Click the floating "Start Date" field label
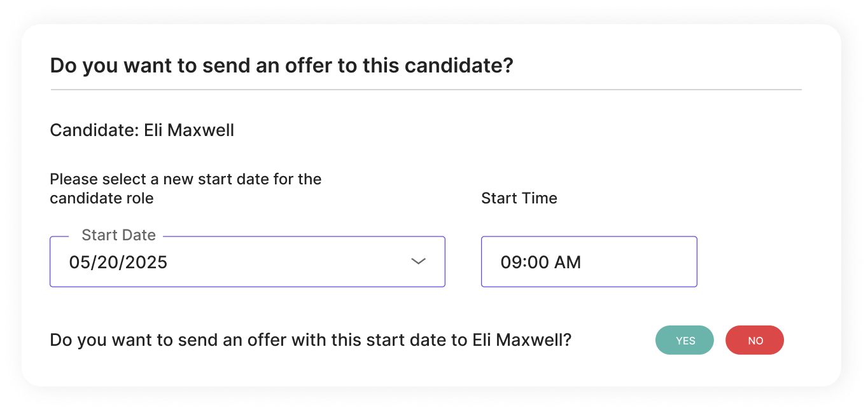Viewport: 868px width, 410px height. [x=118, y=235]
